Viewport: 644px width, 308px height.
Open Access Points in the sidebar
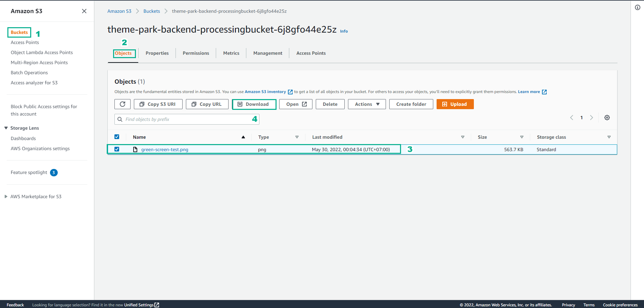pyautogui.click(x=25, y=42)
